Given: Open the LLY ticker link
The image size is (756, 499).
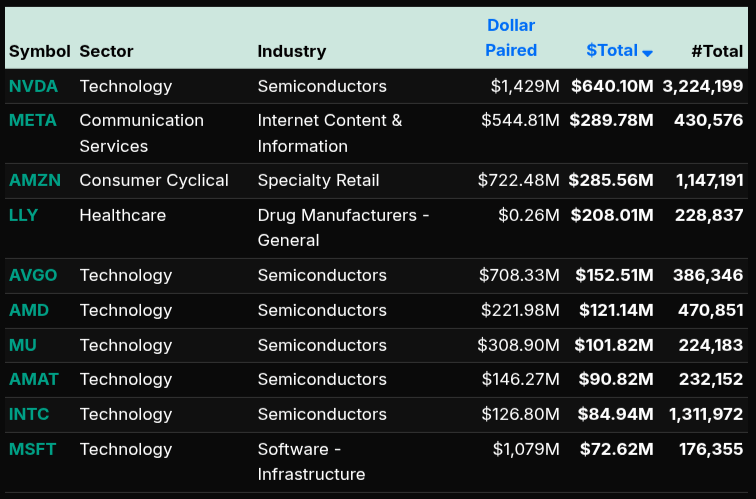Looking at the screenshot, I should [24, 215].
